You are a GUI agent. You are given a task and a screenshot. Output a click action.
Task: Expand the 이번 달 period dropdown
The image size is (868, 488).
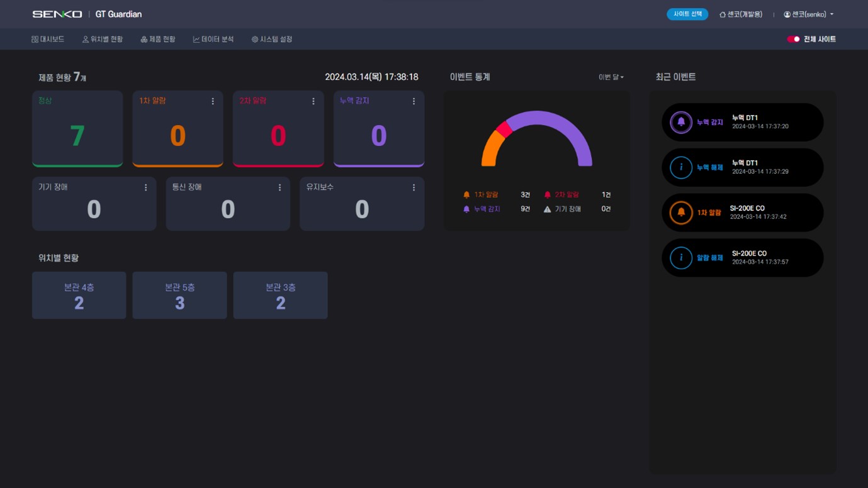click(x=611, y=77)
